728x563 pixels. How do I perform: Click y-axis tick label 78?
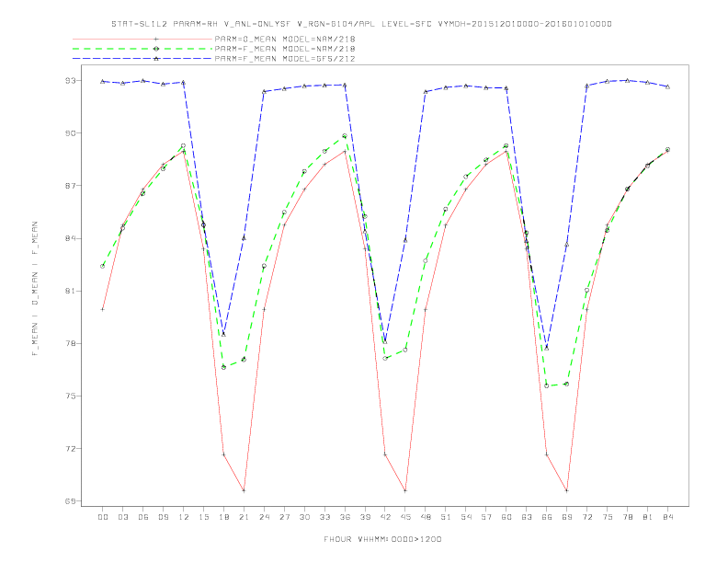tap(70, 343)
